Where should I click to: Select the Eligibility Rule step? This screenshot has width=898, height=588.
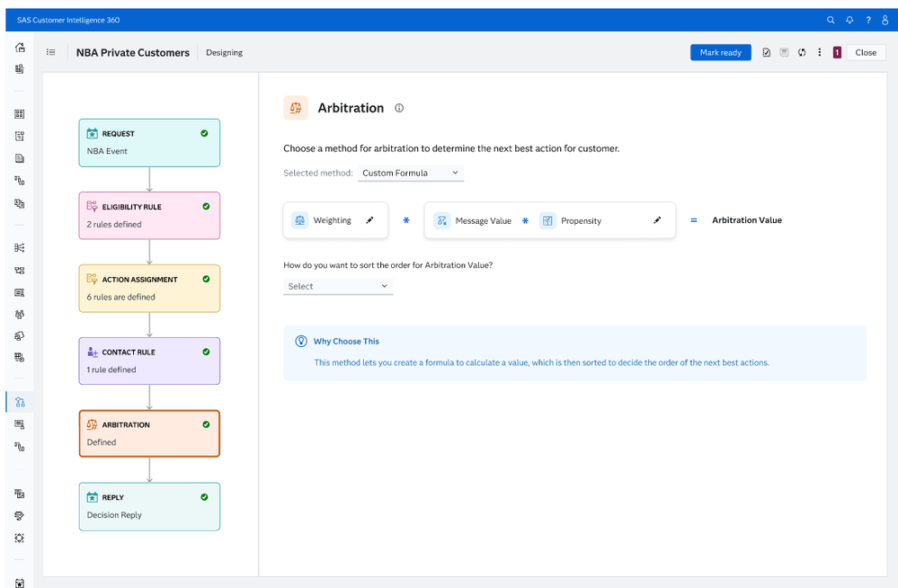tap(149, 215)
